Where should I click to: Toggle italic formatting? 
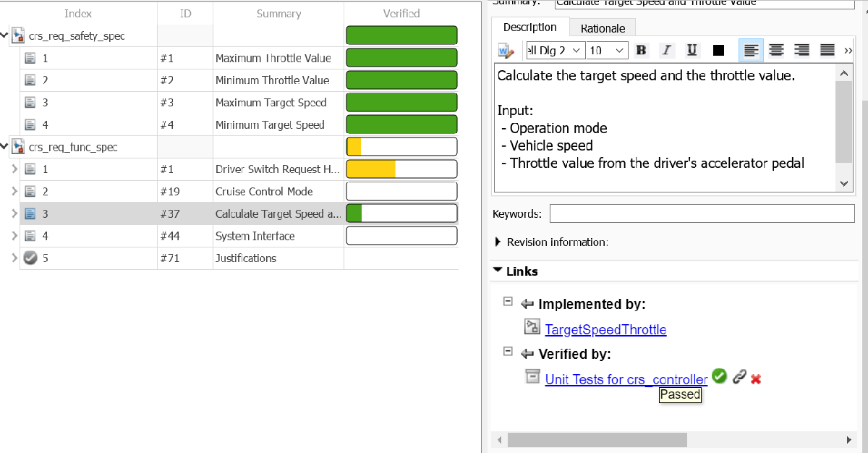(x=666, y=50)
